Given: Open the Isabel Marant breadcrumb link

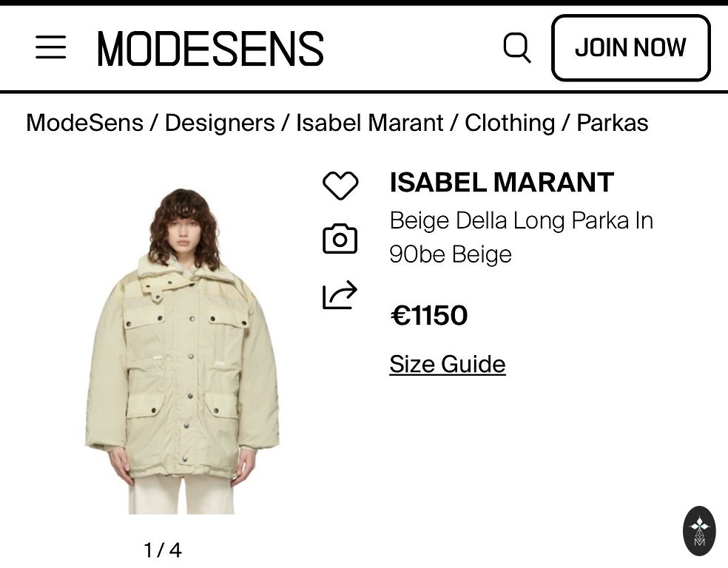Looking at the screenshot, I should click(370, 123).
